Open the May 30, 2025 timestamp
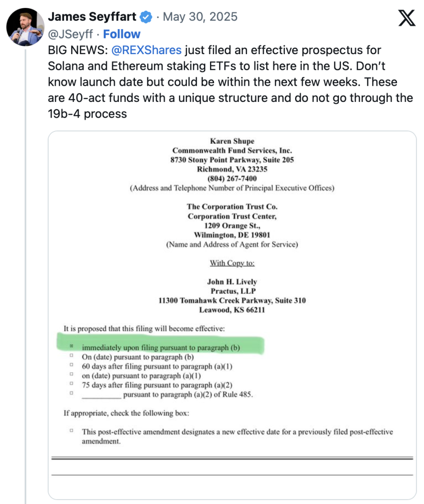Image resolution: width=424 pixels, height=504 pixels. 200,17
